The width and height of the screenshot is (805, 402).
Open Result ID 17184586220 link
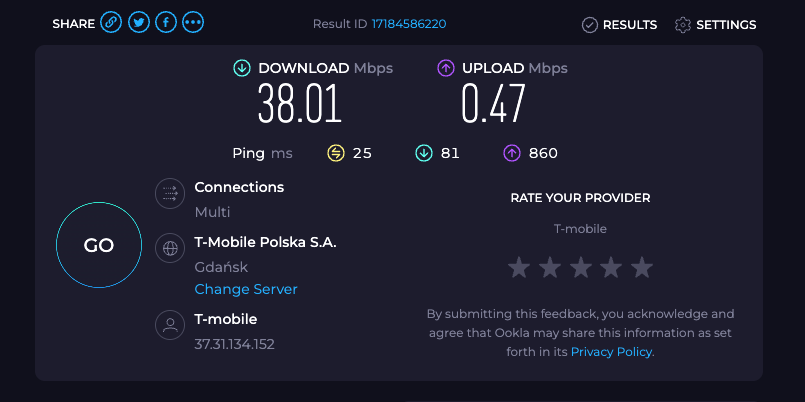(x=409, y=24)
